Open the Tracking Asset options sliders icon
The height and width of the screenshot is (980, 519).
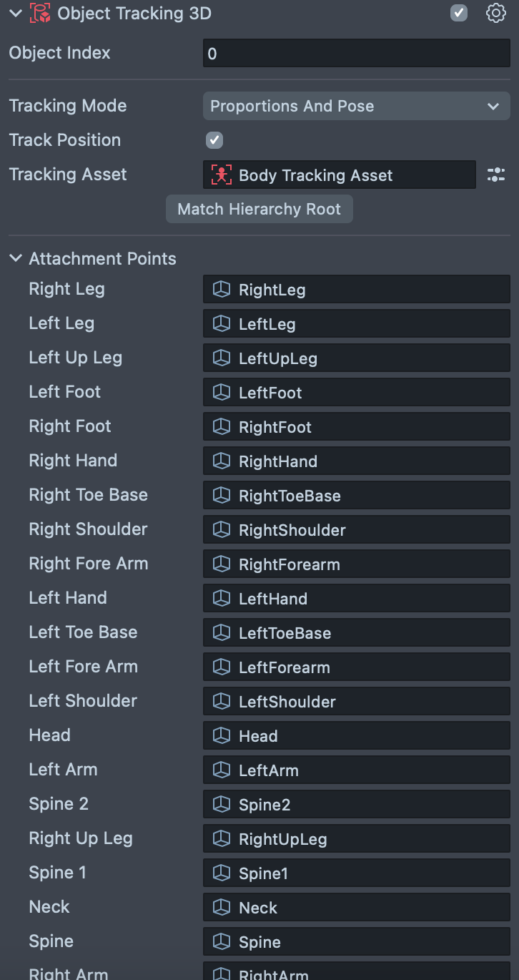495,175
